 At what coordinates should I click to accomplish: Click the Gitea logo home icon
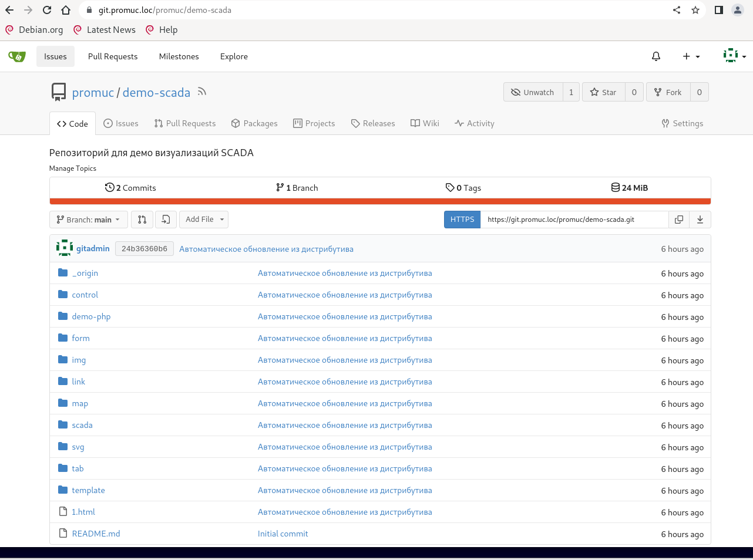[x=17, y=56]
